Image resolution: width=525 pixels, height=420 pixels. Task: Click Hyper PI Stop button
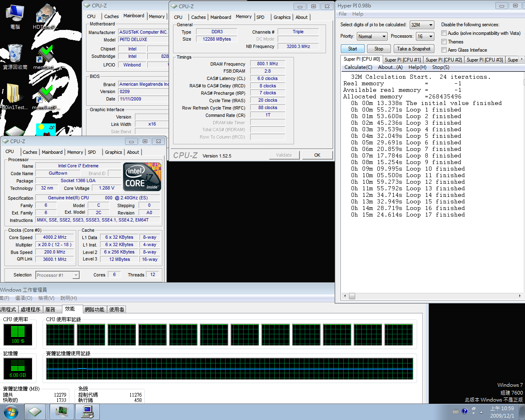(379, 49)
